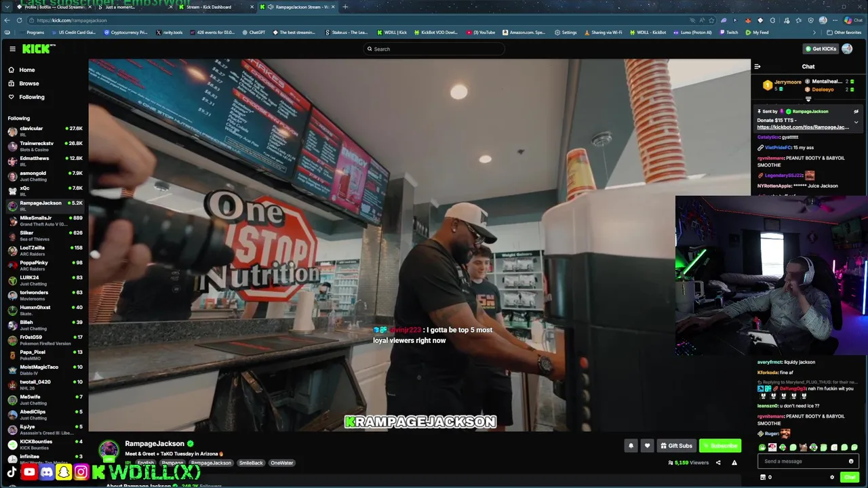Screen dimensions: 868x488
Task: Click the search magnifier icon
Action: click(x=370, y=49)
